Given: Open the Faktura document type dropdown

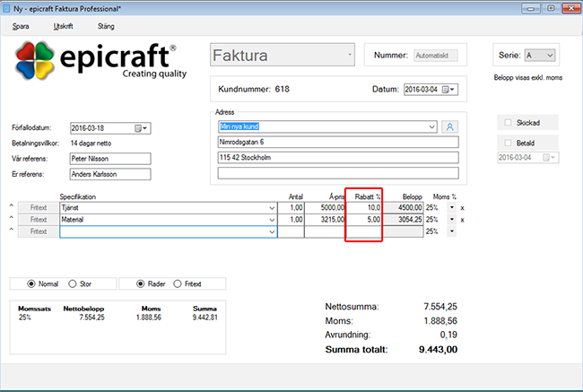Looking at the screenshot, I should point(283,55).
